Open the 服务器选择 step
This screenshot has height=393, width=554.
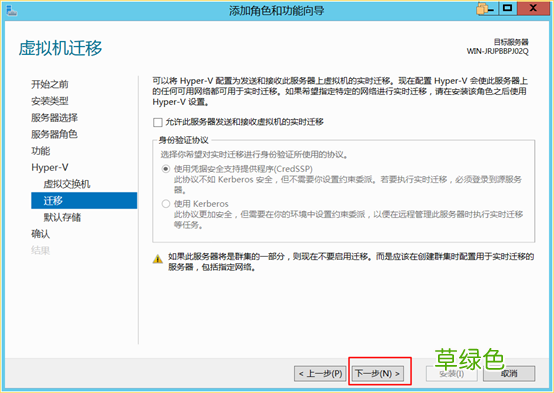coord(54,118)
